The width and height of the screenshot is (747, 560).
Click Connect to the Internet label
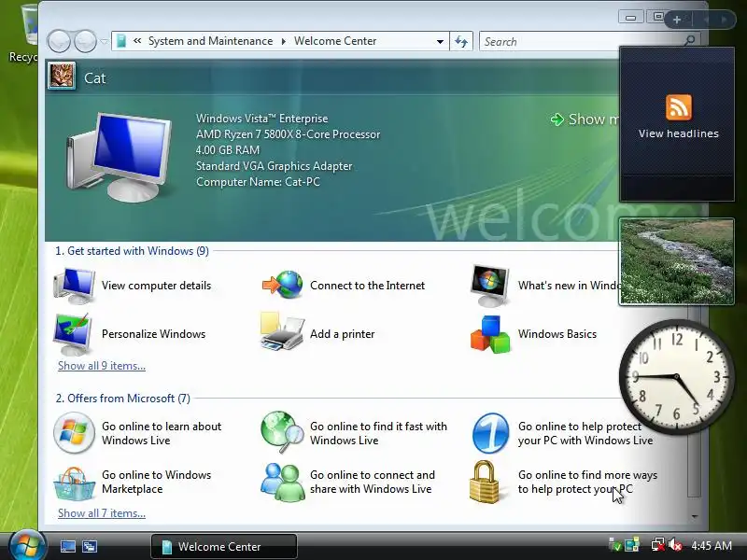click(x=367, y=286)
